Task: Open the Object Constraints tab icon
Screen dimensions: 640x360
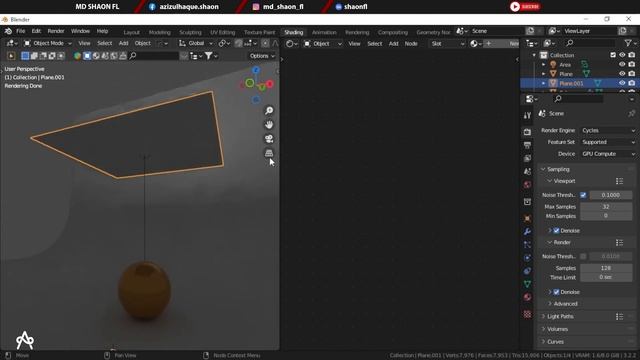Action: pos(527,271)
